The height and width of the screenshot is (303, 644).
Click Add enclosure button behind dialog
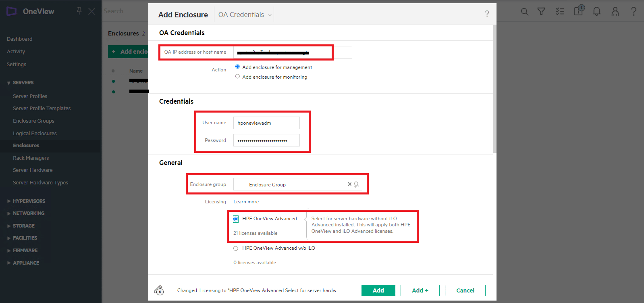pos(129,52)
